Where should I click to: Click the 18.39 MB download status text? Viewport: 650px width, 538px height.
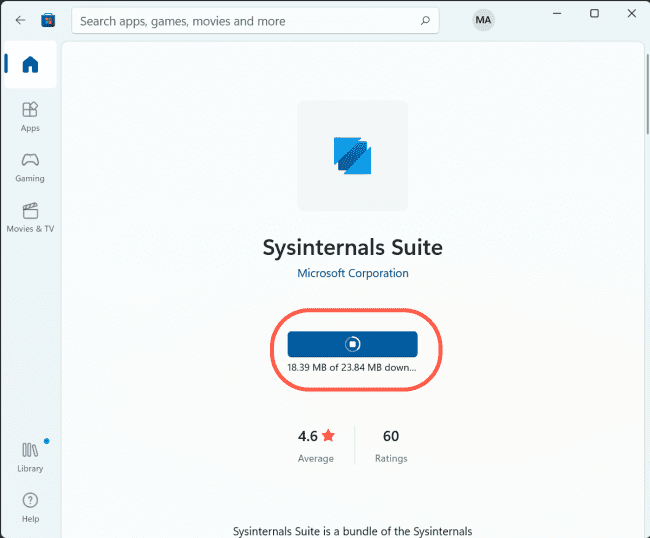pyautogui.click(x=352, y=367)
